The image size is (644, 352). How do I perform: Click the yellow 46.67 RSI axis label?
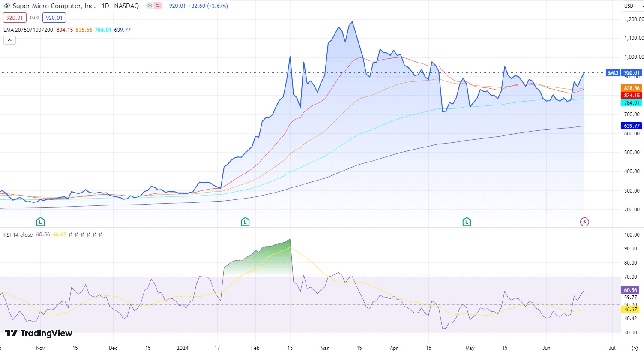[630, 310]
